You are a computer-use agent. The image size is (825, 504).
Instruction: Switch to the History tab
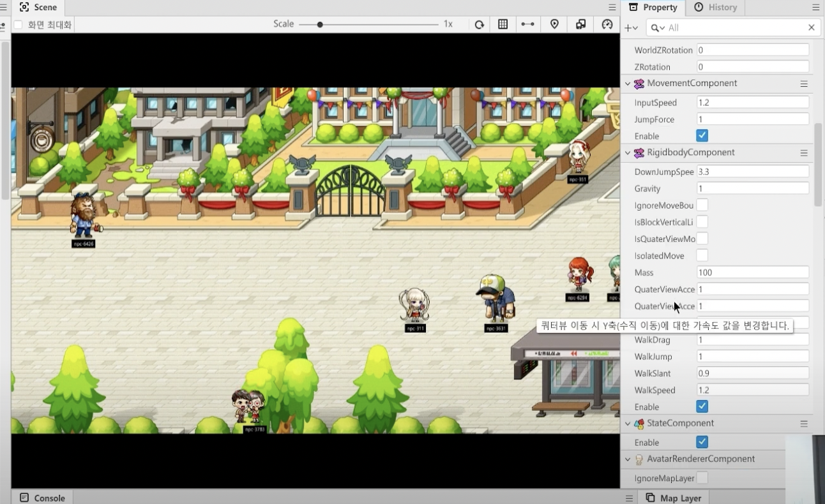pyautogui.click(x=716, y=8)
